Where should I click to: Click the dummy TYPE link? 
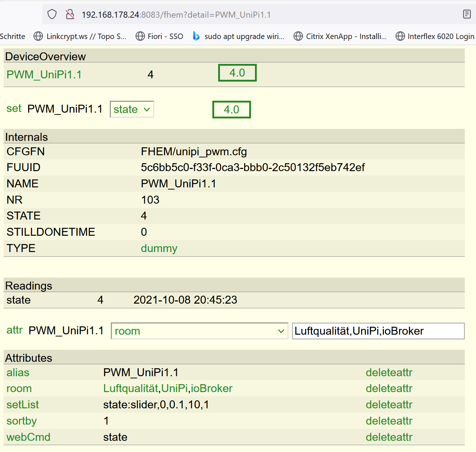159,248
